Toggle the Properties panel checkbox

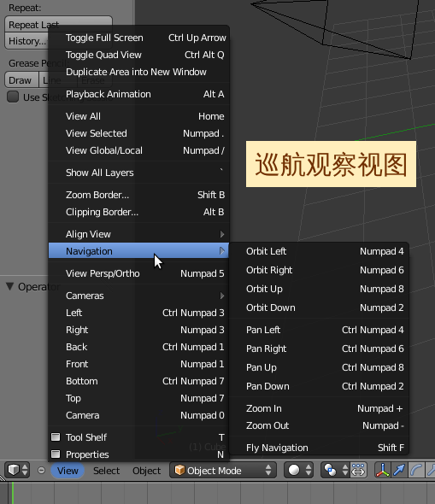pos(56,454)
